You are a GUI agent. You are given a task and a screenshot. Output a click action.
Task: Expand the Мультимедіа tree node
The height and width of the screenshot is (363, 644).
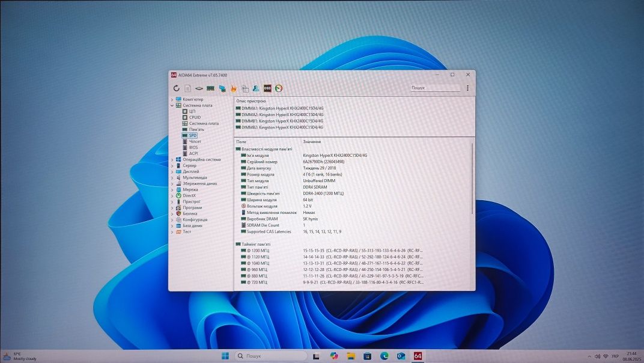[172, 178]
